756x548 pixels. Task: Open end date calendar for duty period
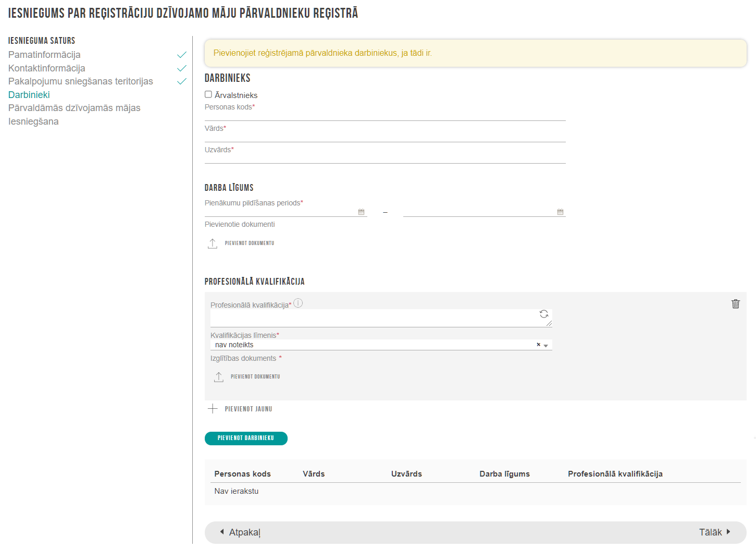pyautogui.click(x=560, y=212)
